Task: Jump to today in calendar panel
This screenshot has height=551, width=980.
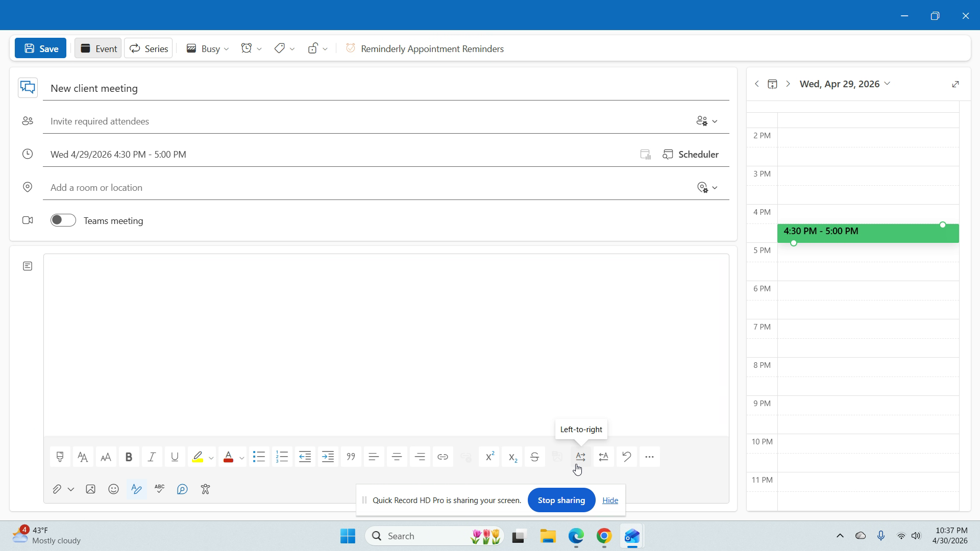Action: [x=772, y=84]
